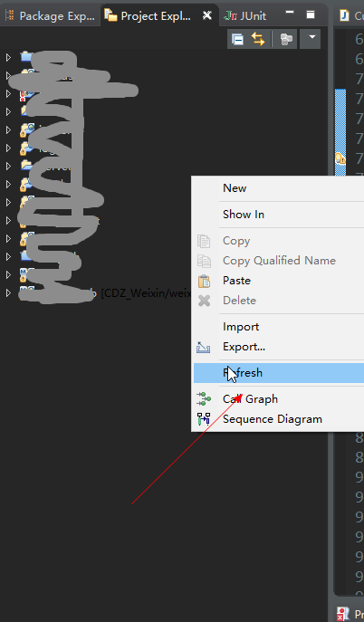Screen dimensions: 364x622
Task: Click the Paste clipboard icon in menu
Action: (204, 281)
